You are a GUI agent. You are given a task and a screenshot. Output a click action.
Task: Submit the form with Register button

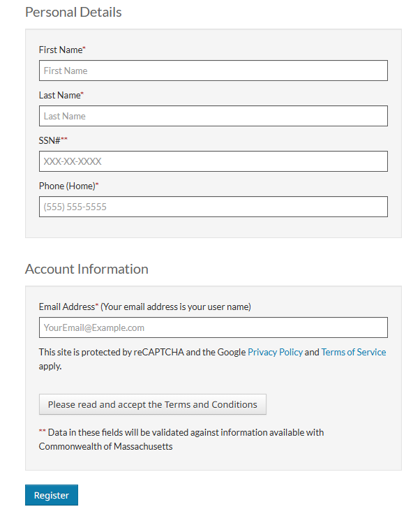tap(52, 495)
